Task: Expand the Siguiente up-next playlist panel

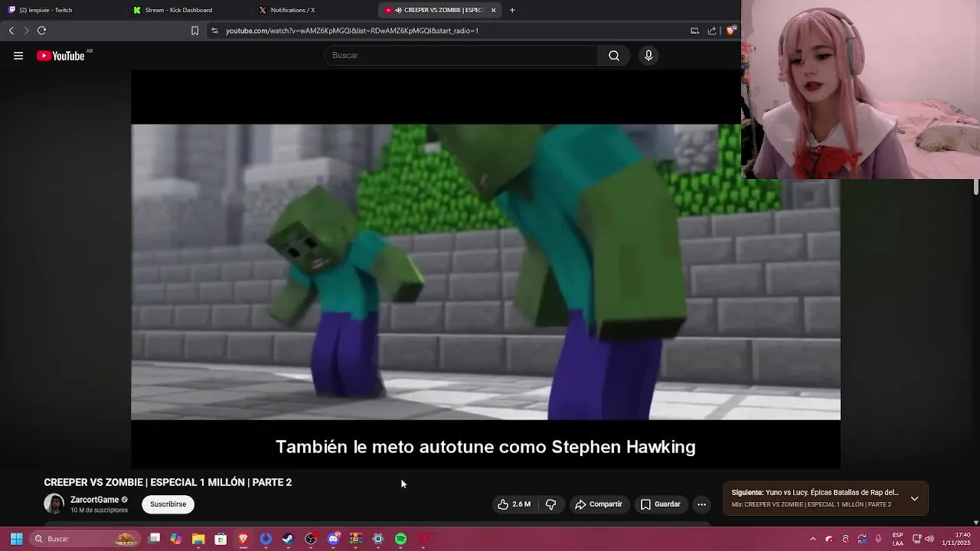Action: [x=914, y=498]
